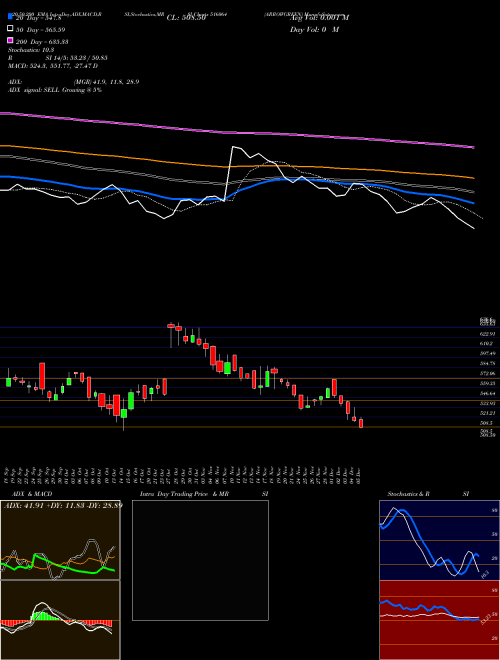The height and width of the screenshot is (660, 500).
Task: Click the last red candlestick on chart
Action: coord(361,423)
